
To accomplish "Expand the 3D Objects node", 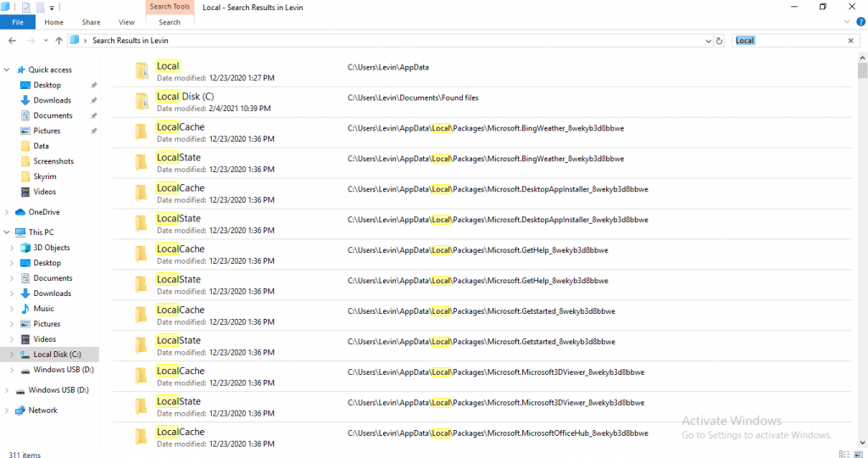I will point(12,248).
